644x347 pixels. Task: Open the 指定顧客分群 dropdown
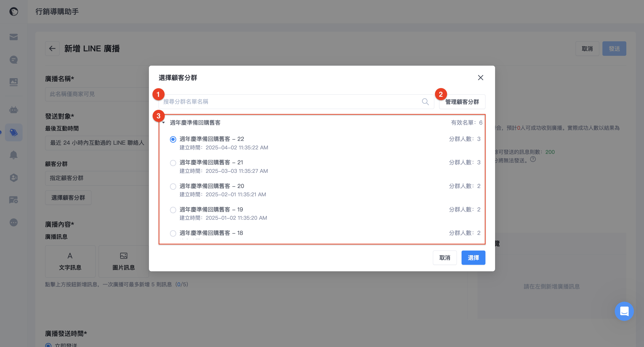point(97,178)
